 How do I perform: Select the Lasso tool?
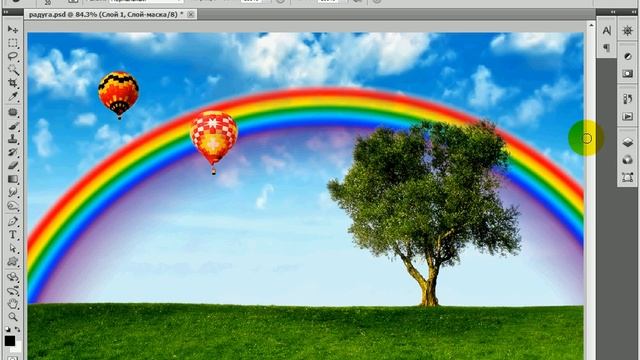(x=13, y=56)
